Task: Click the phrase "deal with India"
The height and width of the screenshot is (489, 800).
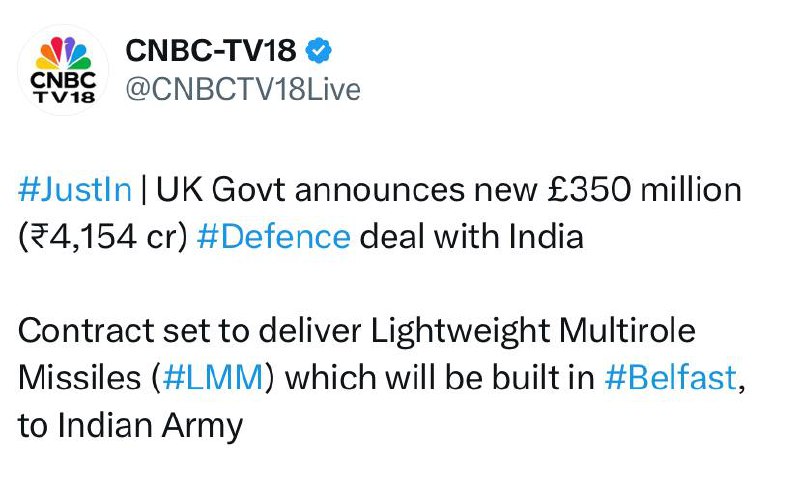Action: [x=471, y=237]
